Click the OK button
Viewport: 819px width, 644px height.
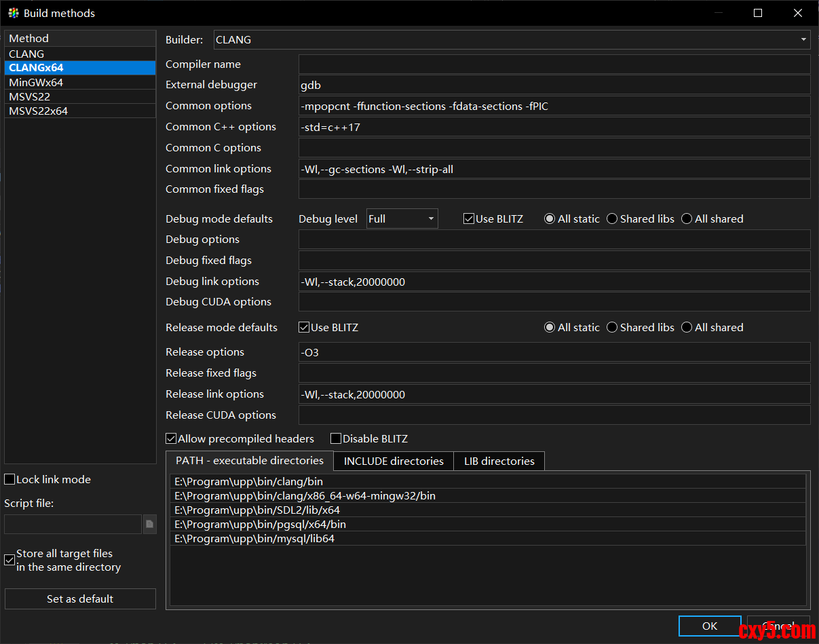coord(710,626)
